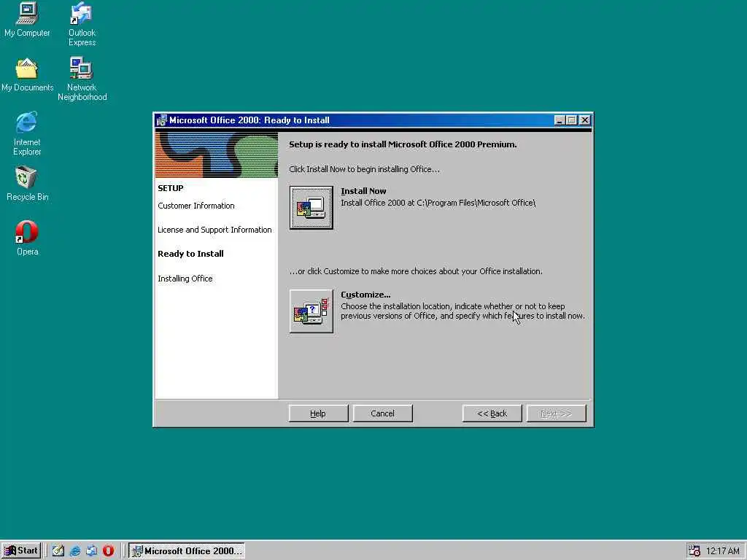747x560 pixels.
Task: Click the Microsoft Office 2000 taskbar button
Action: [187, 551]
